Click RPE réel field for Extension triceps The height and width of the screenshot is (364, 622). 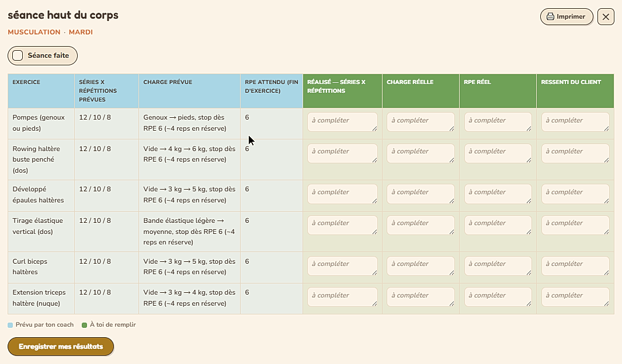point(498,297)
